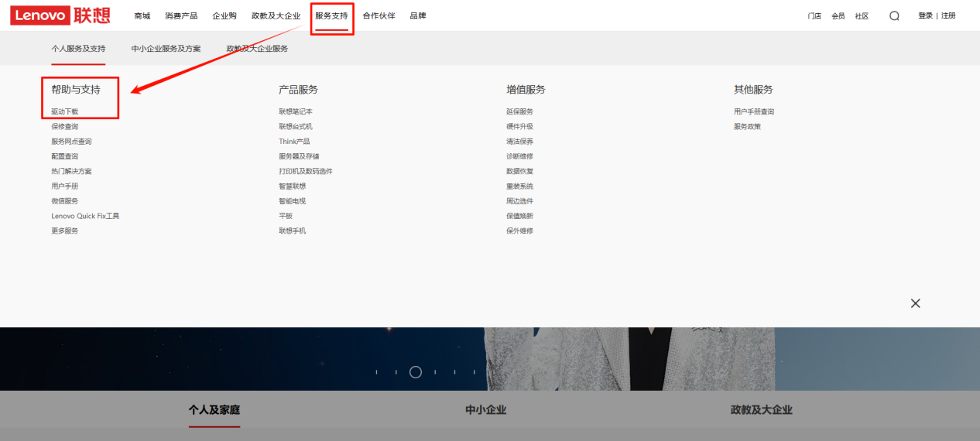980x441 pixels.
Task: Open the 商城 menu item
Action: point(142,15)
